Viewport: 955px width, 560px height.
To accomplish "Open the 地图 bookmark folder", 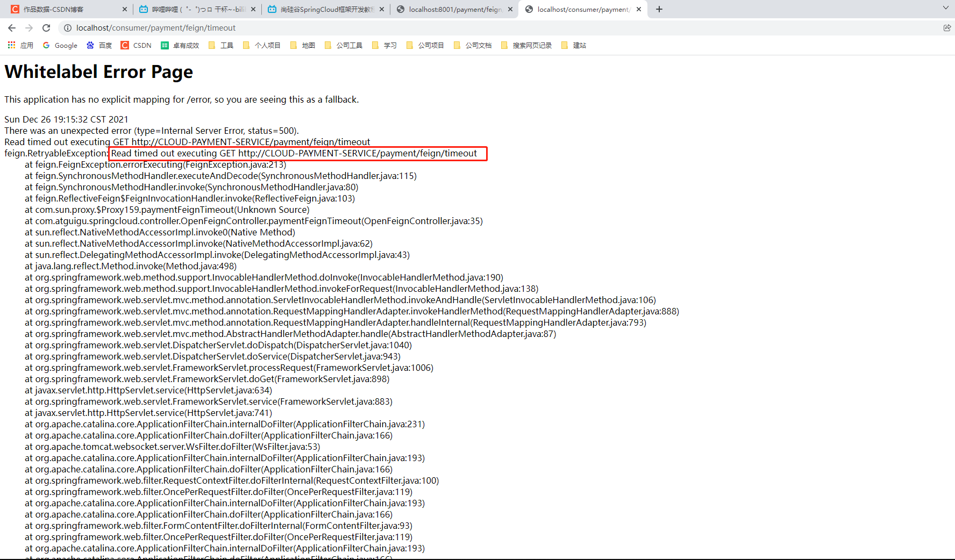I will (303, 45).
